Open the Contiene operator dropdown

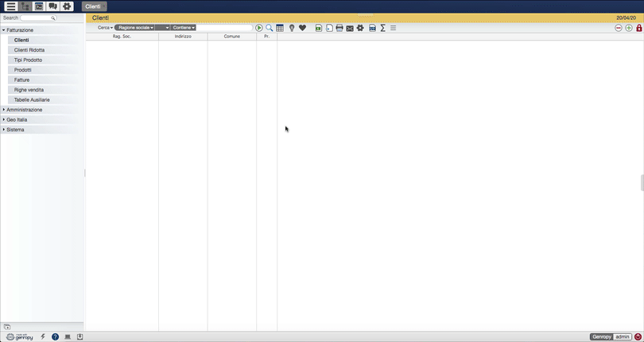184,28
